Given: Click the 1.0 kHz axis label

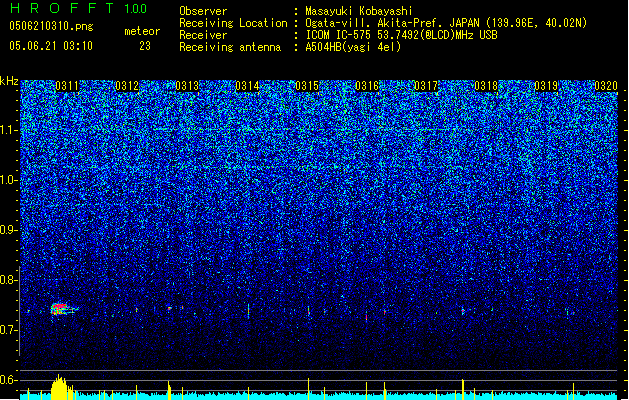Looking at the screenshot, I should point(9,180).
